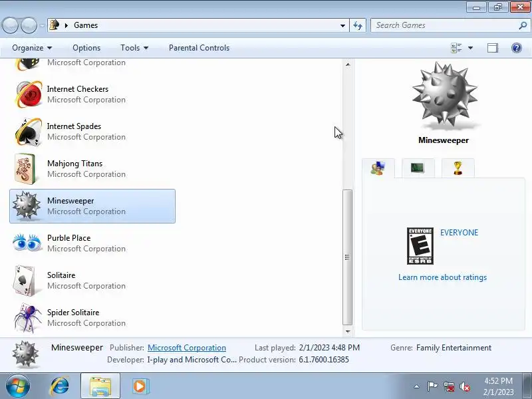Click the scroll down arrow in games list

click(348, 331)
